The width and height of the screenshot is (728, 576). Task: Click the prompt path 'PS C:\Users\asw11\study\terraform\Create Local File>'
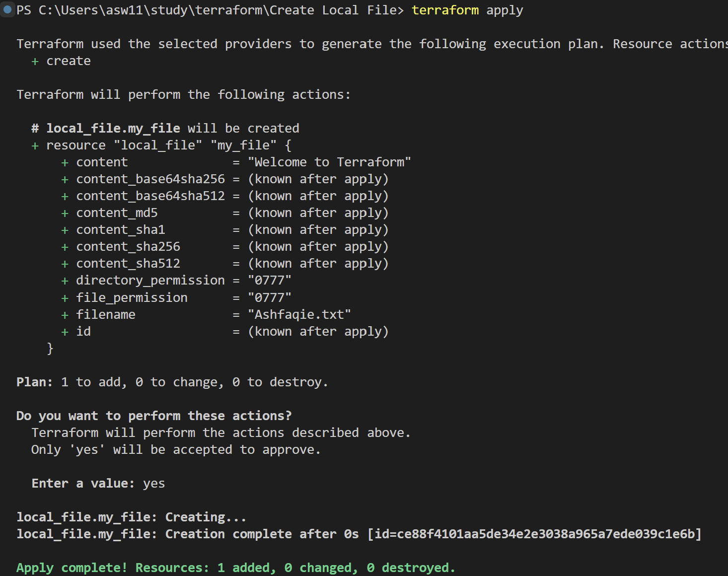pos(210,10)
